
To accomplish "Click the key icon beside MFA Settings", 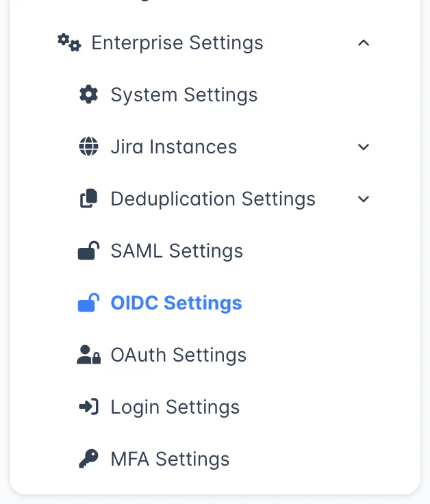I will click(88, 459).
